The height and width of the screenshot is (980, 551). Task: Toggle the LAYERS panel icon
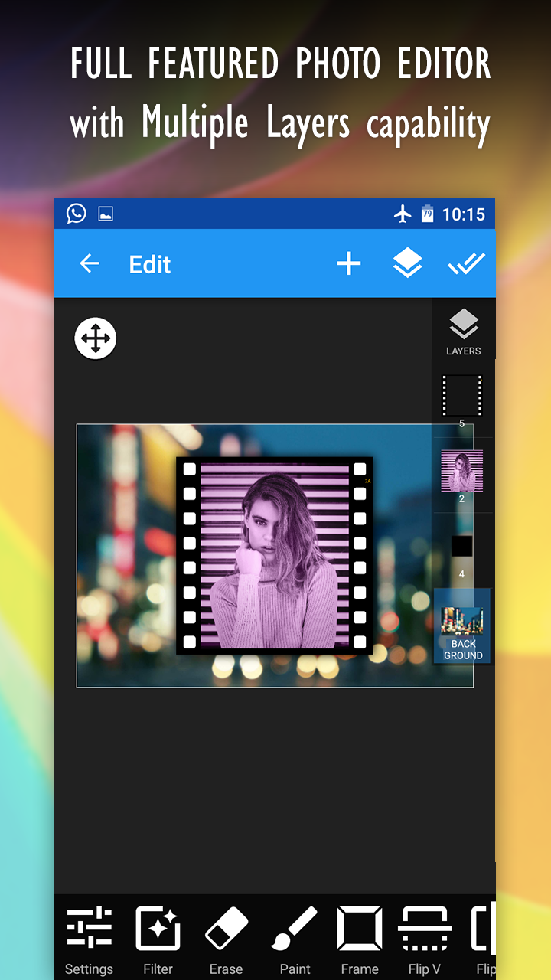464,332
